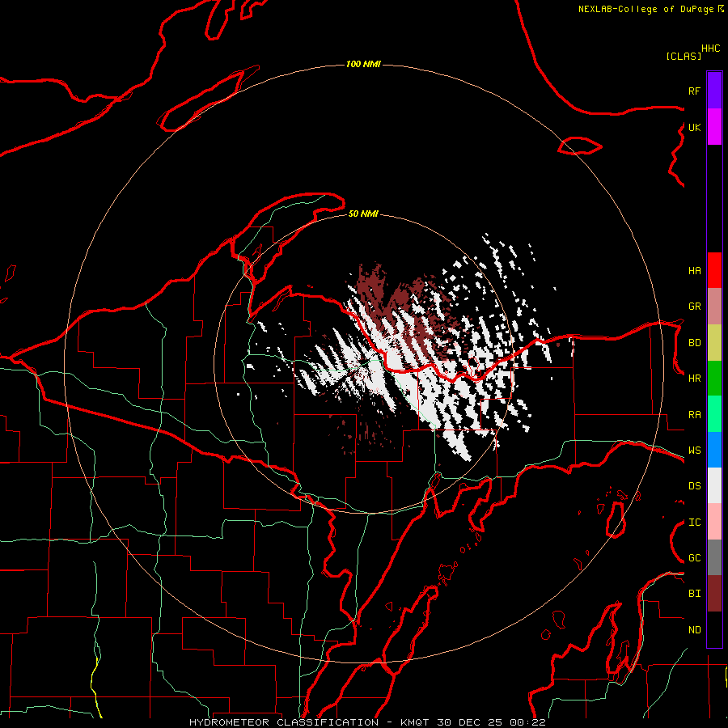Select the dusty pink GR legend swatch
Screen dimensions: 728x728
[714, 306]
